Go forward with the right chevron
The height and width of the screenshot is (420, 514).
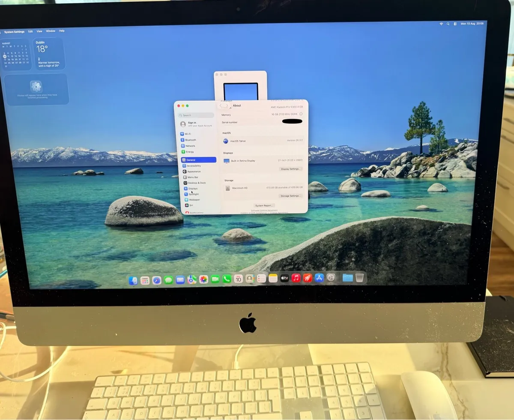pyautogui.click(x=227, y=105)
